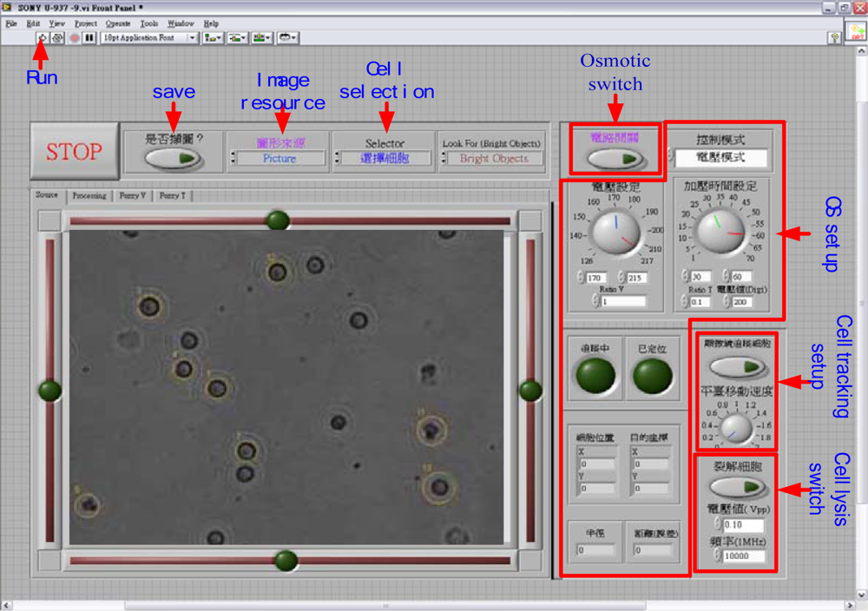Viewport: 868px width, 611px height.
Task: Click the red STOP button
Action: (74, 152)
